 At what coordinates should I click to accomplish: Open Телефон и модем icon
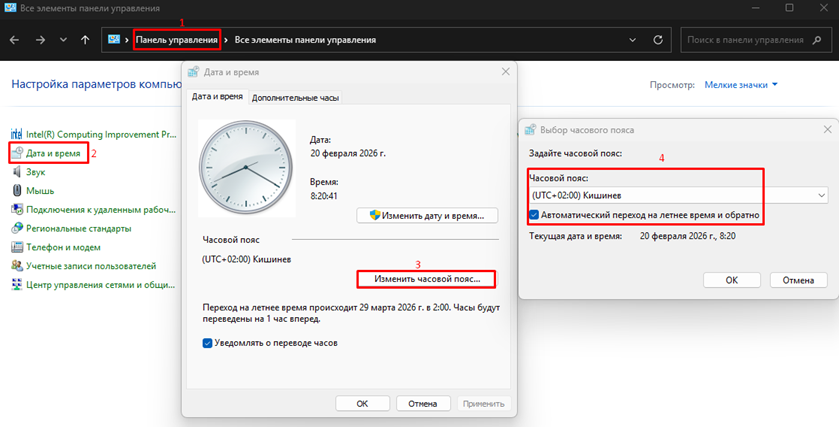pyautogui.click(x=17, y=247)
